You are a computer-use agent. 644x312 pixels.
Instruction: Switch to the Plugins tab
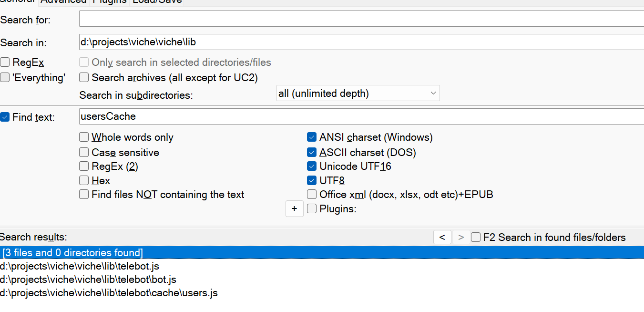(x=109, y=1)
